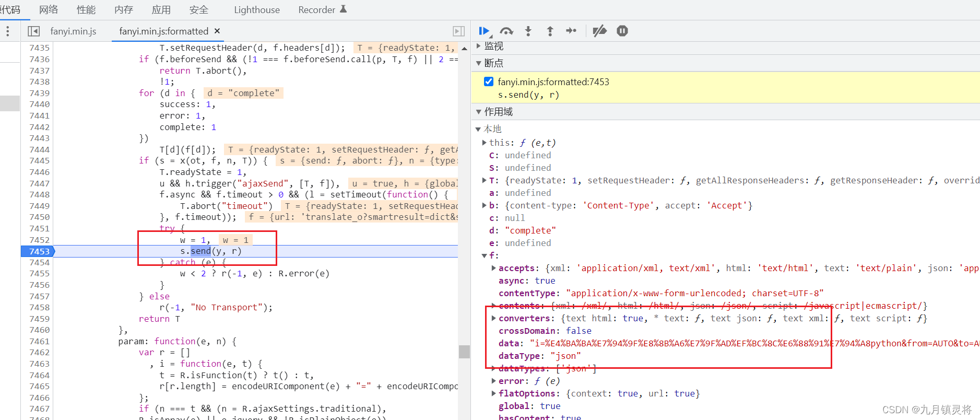Toggle pause on exceptions

[x=622, y=31]
